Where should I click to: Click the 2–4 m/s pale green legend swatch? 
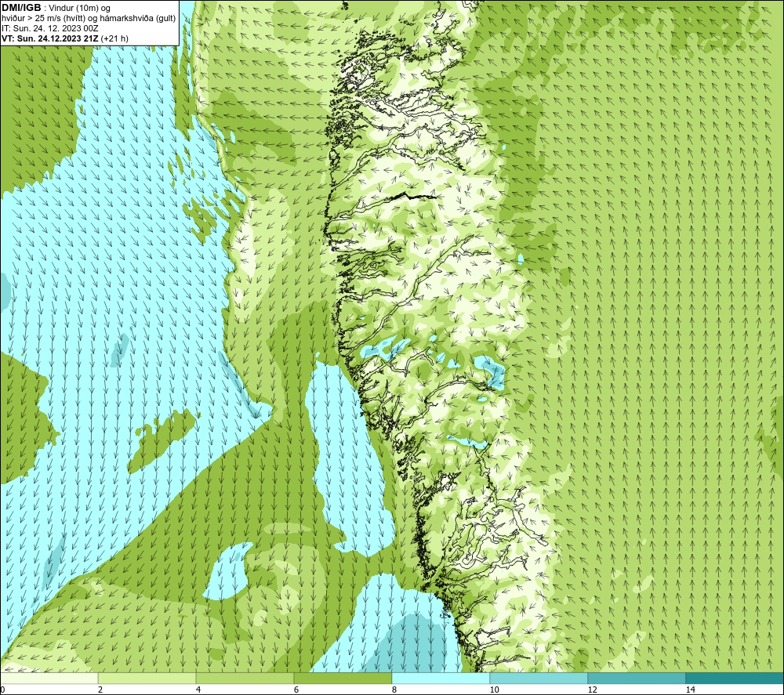coord(147,678)
